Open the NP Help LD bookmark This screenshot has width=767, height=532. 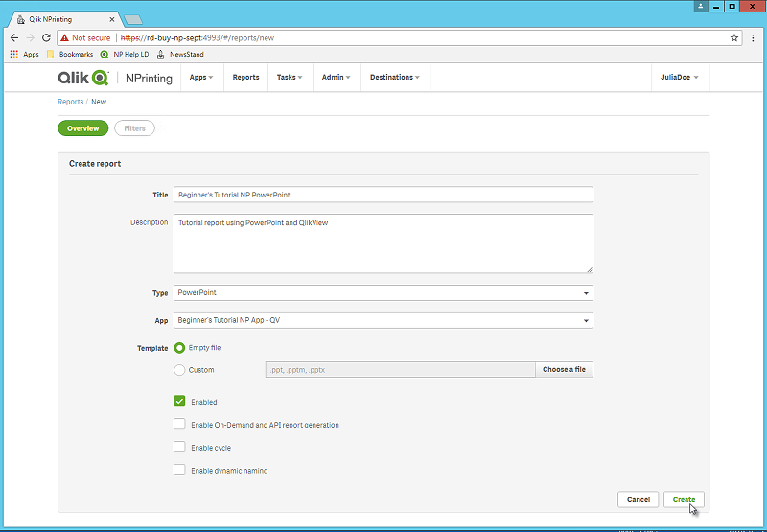[125, 55]
